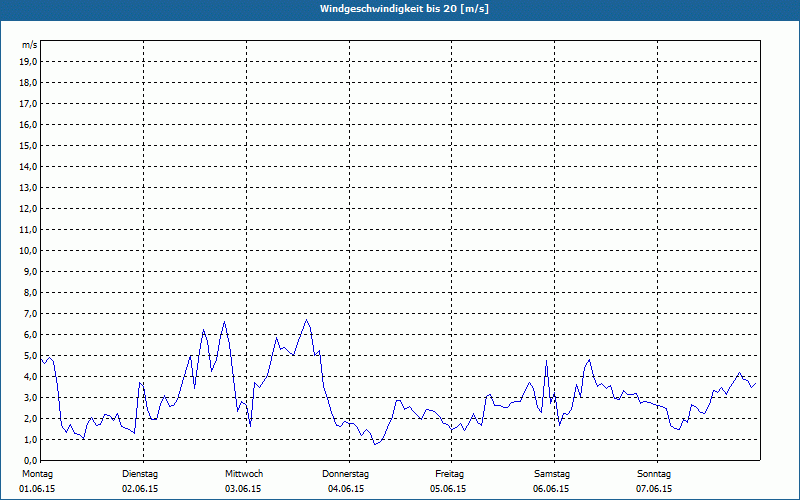This screenshot has width=800, height=500.
Task: Click the 1,0 y-axis label
Action: pos(30,439)
